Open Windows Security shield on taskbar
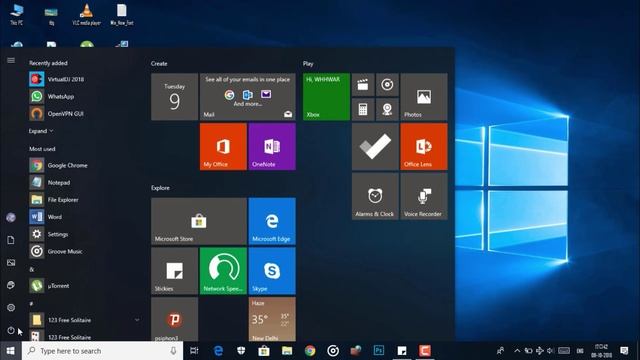 click(x=241, y=351)
